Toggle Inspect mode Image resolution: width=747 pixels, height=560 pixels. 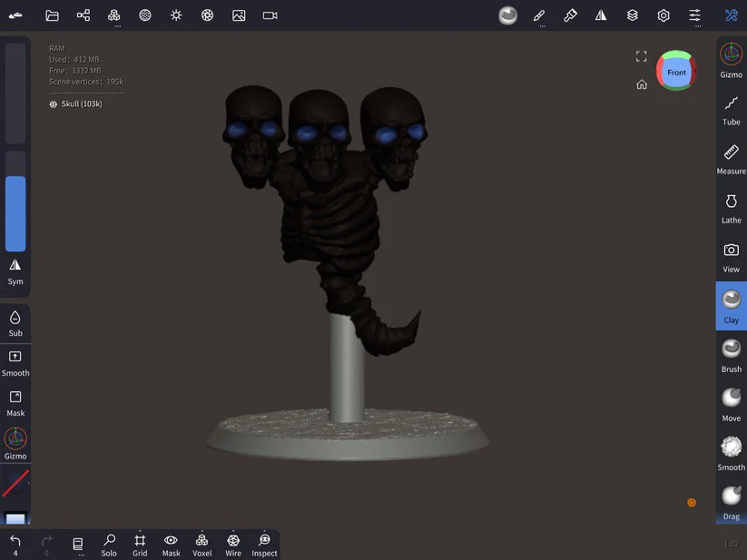(264, 545)
